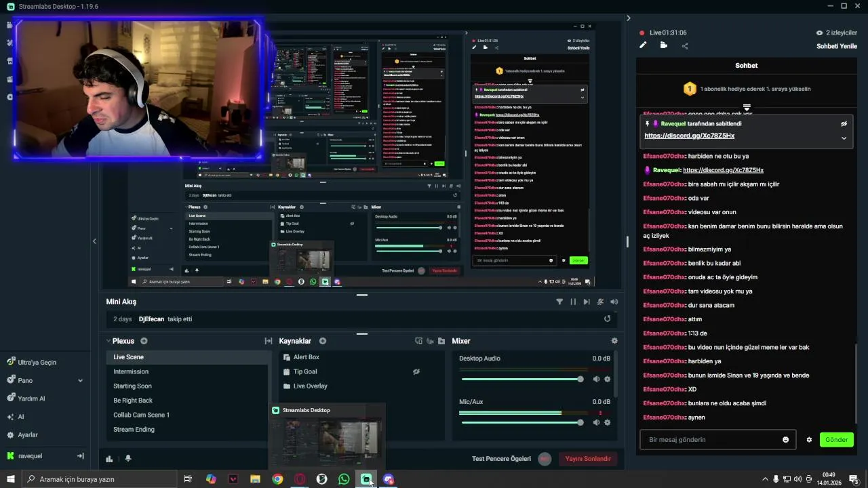Add a new source in Kaynaklar
This screenshot has height=488, width=868.
tap(323, 341)
